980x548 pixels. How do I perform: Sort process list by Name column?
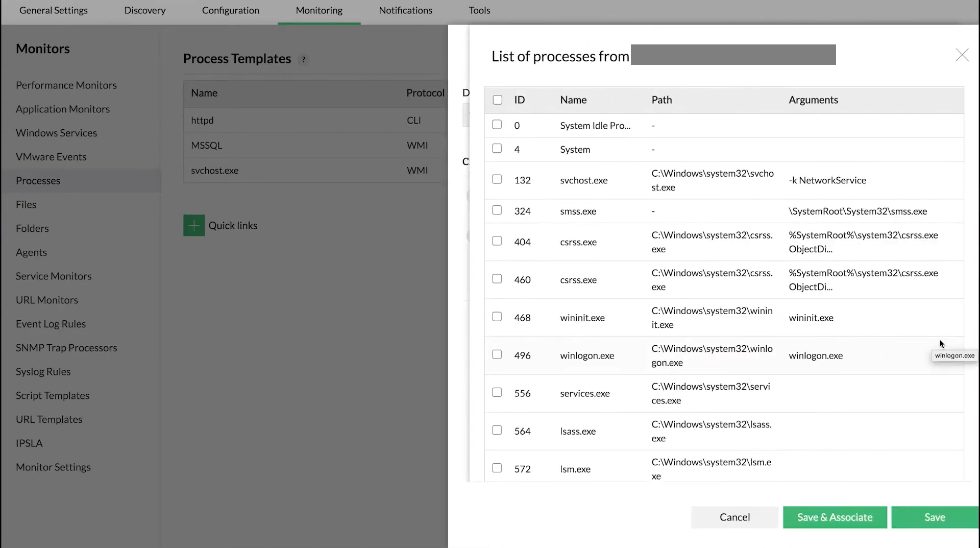click(x=573, y=100)
